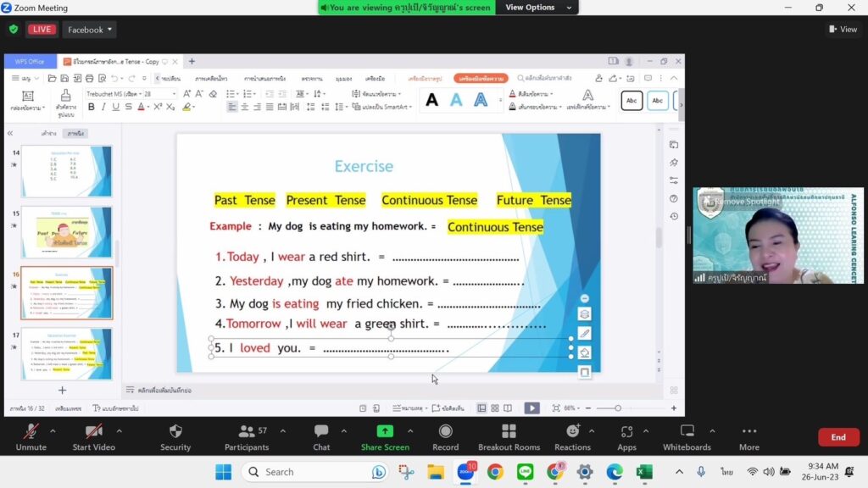Click the More button in Zoom toolbar
The width and height of the screenshot is (868, 488).
point(748,435)
